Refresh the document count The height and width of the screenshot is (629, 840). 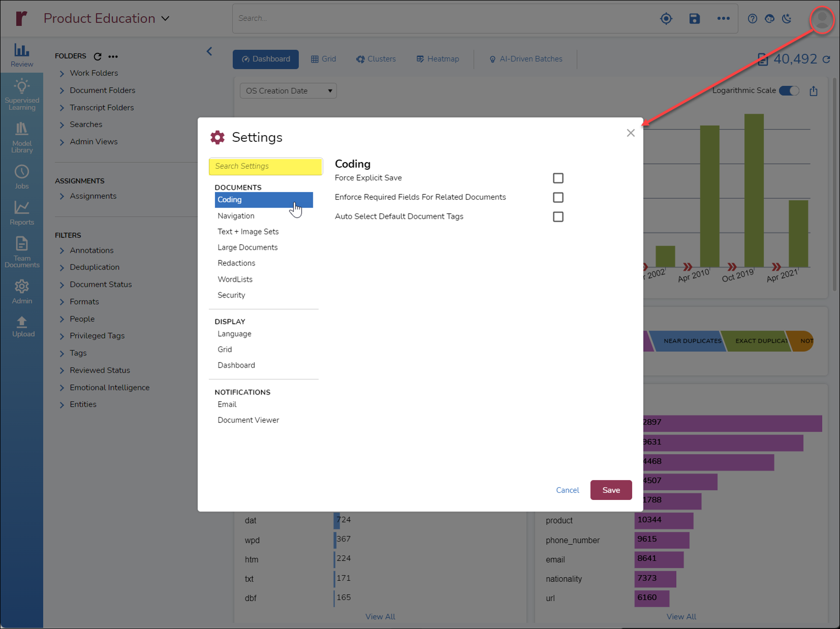point(827,59)
